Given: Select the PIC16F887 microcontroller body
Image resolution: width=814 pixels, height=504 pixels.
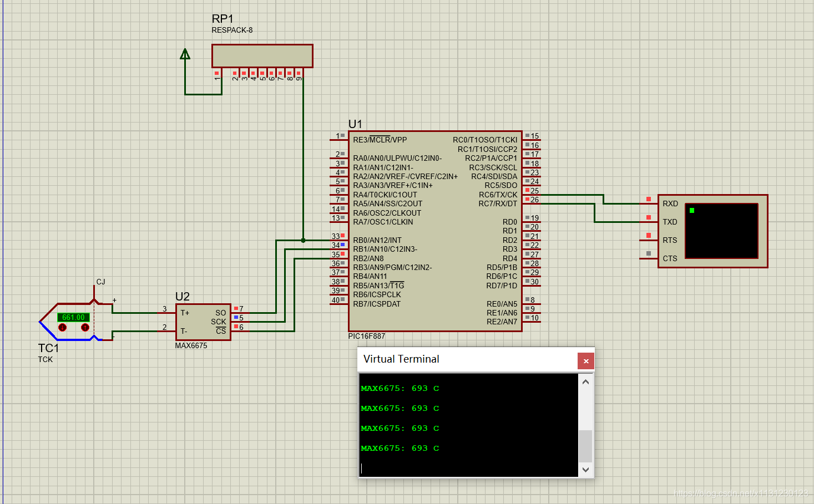Looking at the screenshot, I should [435, 231].
